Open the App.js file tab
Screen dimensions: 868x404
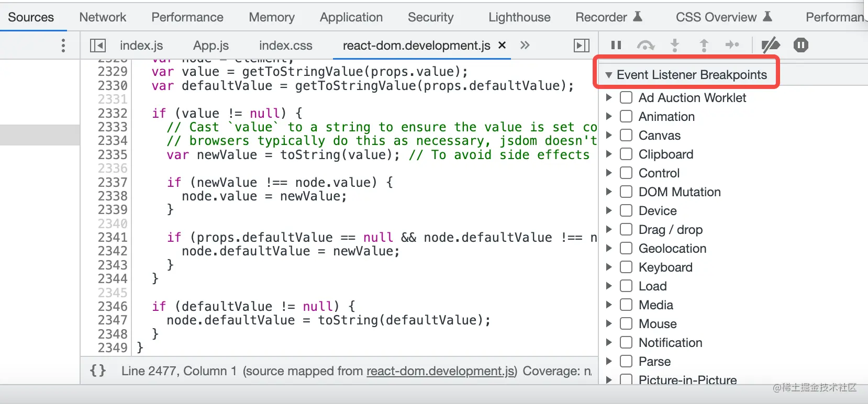(210, 46)
